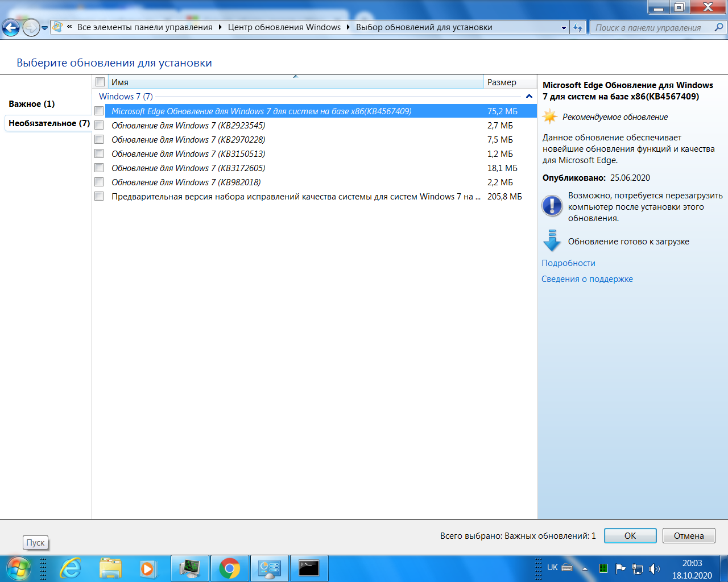
Task: Open the Action Center flag icon
Action: tap(621, 568)
